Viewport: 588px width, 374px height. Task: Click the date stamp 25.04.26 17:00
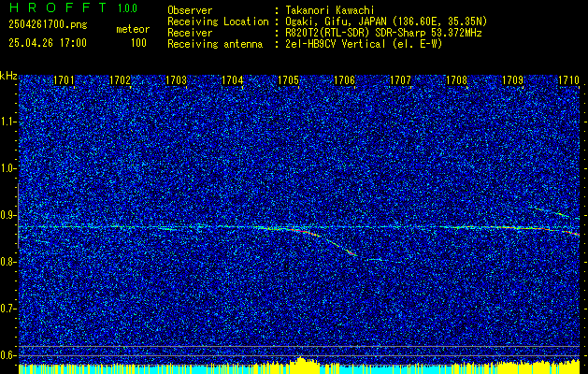48,43
